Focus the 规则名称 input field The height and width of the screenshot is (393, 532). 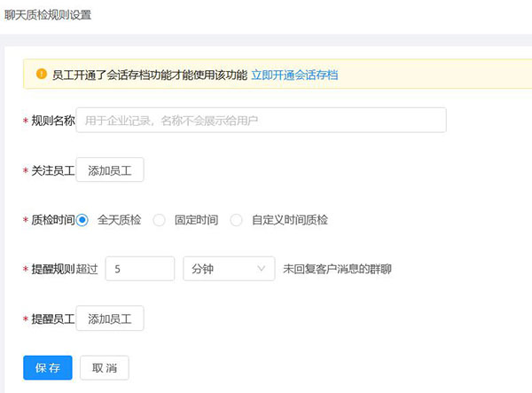261,120
